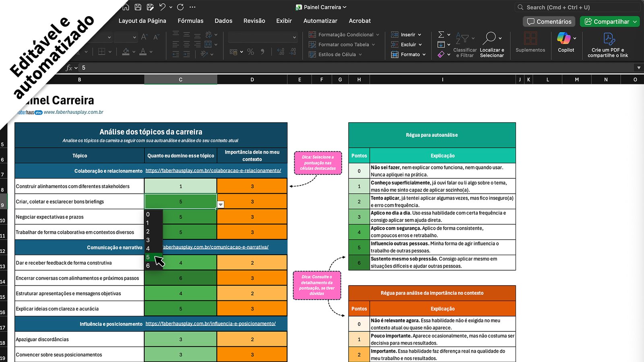Viewport: 644px width, 362px height.
Task: Click the Search field in title bar
Action: coord(578,7)
